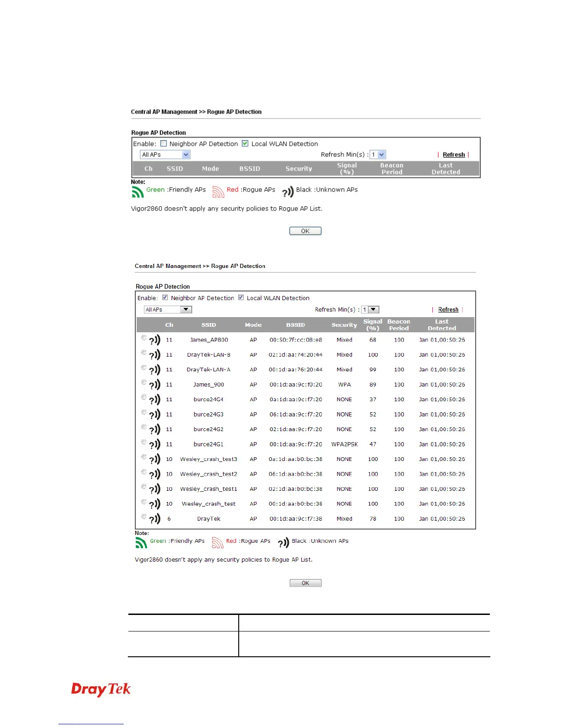The height and width of the screenshot is (728, 563).
Task: Click SSID column header in lower table
Action: click(209, 325)
